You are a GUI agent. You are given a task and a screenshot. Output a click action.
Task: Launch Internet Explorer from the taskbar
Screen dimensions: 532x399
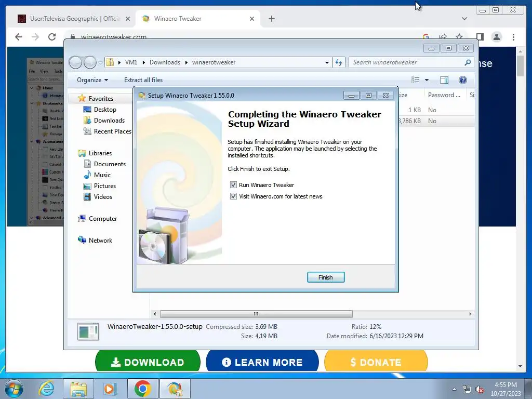46,389
